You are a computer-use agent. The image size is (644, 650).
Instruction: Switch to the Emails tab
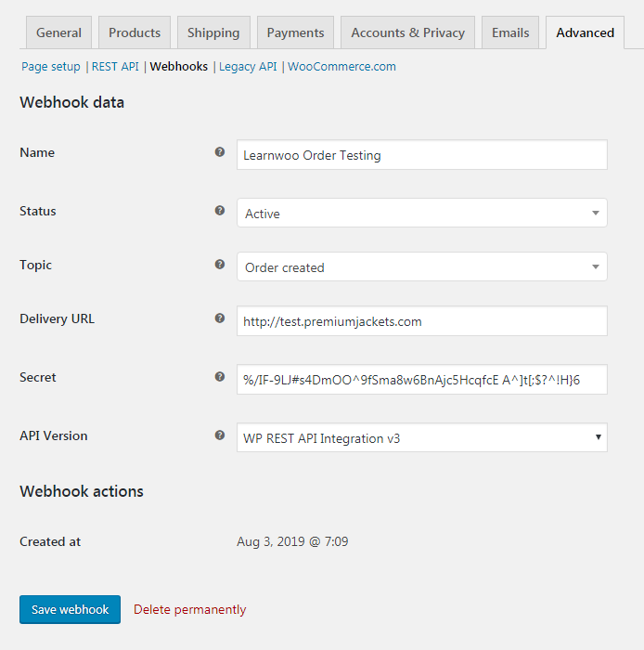(510, 32)
